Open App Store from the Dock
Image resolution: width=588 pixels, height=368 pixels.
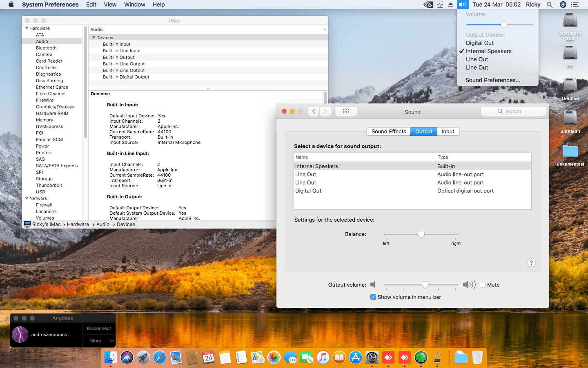click(x=356, y=357)
